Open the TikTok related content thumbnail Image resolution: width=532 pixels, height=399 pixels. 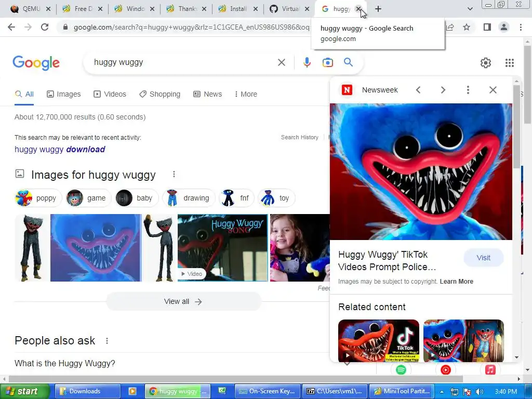(x=379, y=341)
